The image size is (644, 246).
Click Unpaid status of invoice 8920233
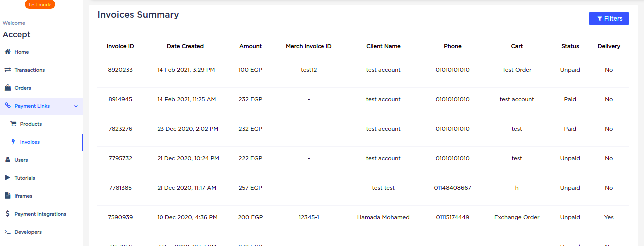point(570,70)
